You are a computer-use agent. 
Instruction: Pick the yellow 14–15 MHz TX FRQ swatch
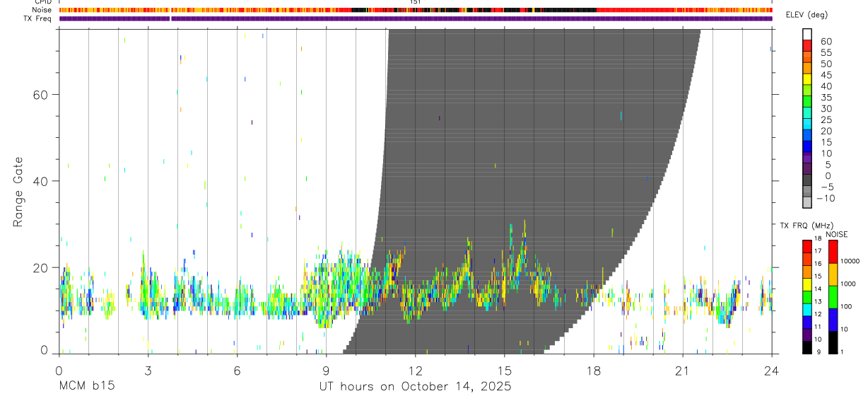coord(807,284)
